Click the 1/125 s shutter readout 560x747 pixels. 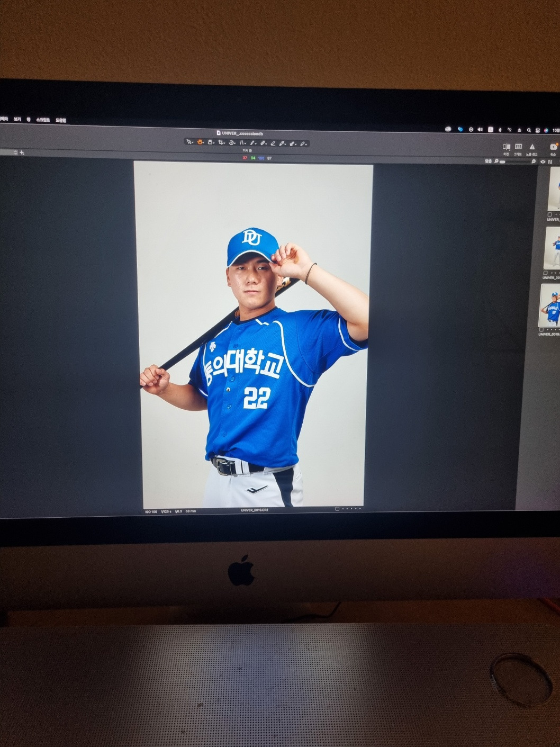[166, 511]
